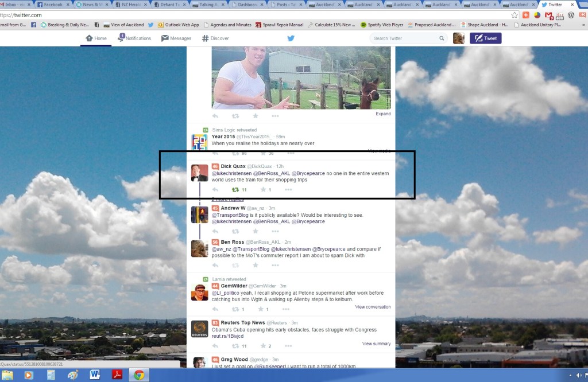
Task: Retweet the Reuters Top News tweet
Action: (x=235, y=346)
